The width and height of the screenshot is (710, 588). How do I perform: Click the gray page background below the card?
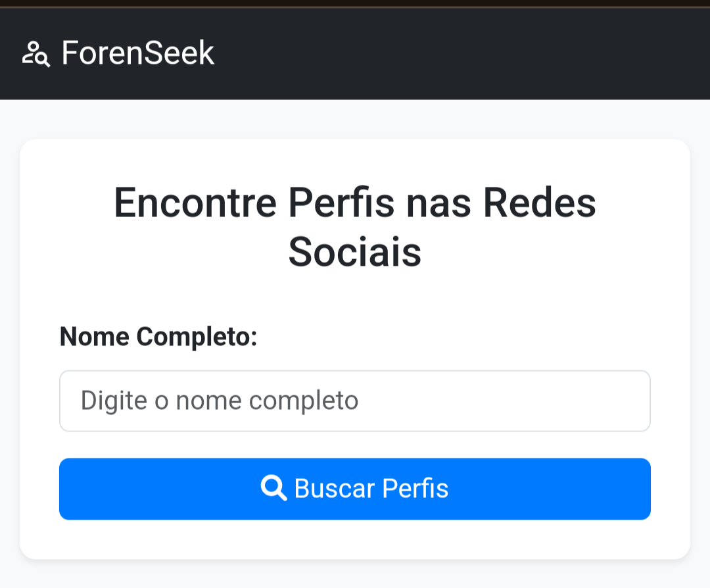(355, 575)
